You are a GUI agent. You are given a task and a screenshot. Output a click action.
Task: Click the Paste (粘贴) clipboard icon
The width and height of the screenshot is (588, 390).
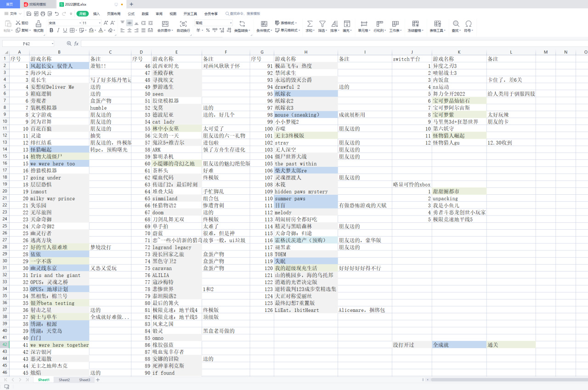[8, 23]
